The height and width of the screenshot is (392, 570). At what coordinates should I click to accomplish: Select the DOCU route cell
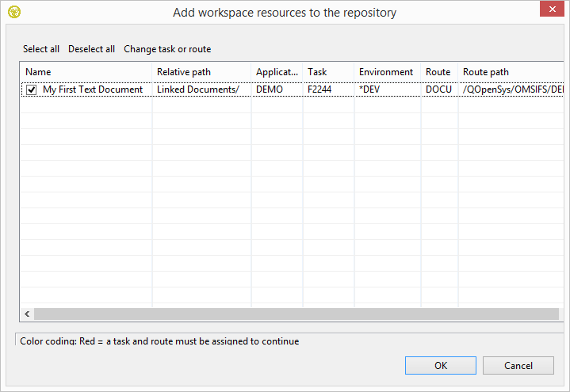(438, 89)
